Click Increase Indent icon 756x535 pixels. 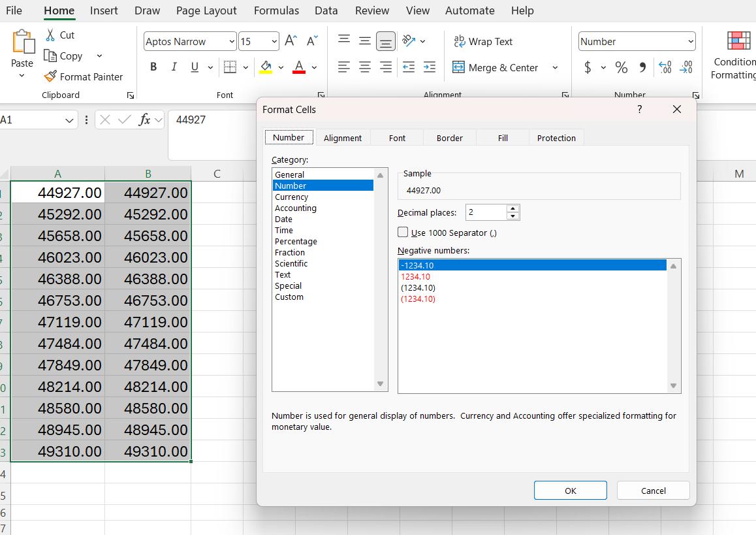[x=430, y=67]
